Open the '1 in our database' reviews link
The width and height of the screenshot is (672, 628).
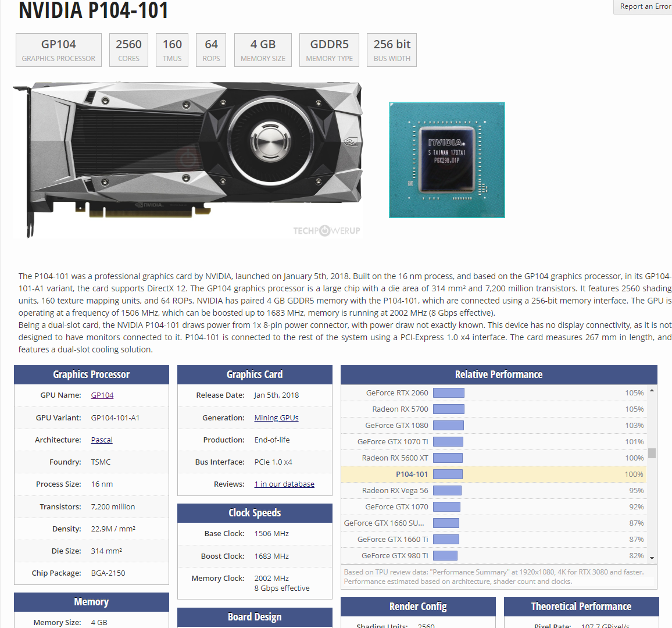tap(284, 484)
